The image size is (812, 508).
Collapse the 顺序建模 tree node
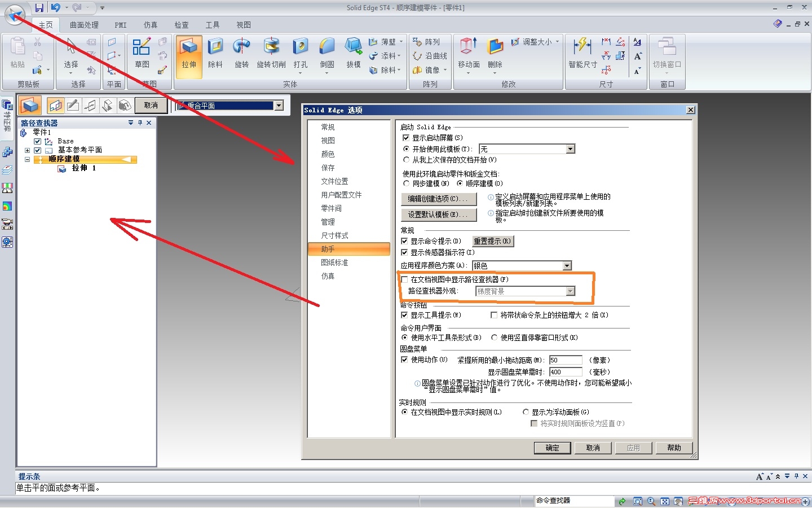tap(27, 159)
